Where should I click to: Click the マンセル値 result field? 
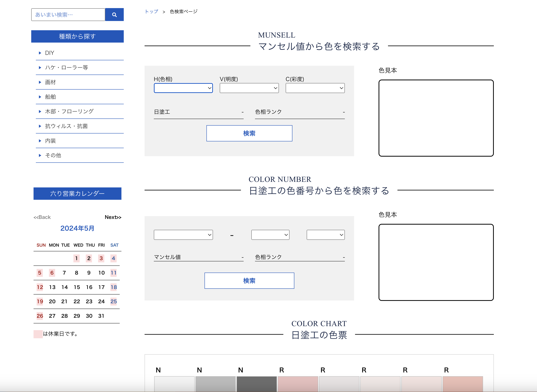click(x=199, y=257)
